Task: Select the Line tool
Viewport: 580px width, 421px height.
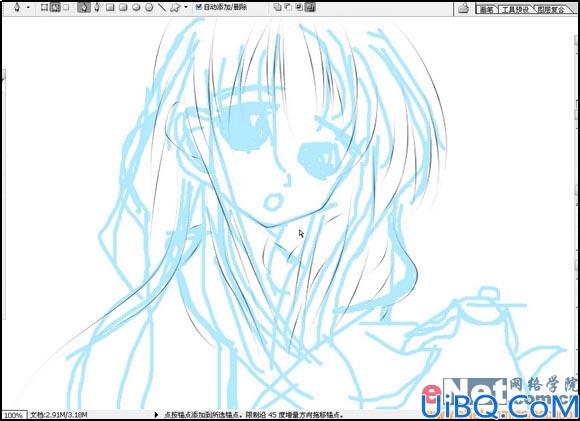Action: pyautogui.click(x=162, y=7)
